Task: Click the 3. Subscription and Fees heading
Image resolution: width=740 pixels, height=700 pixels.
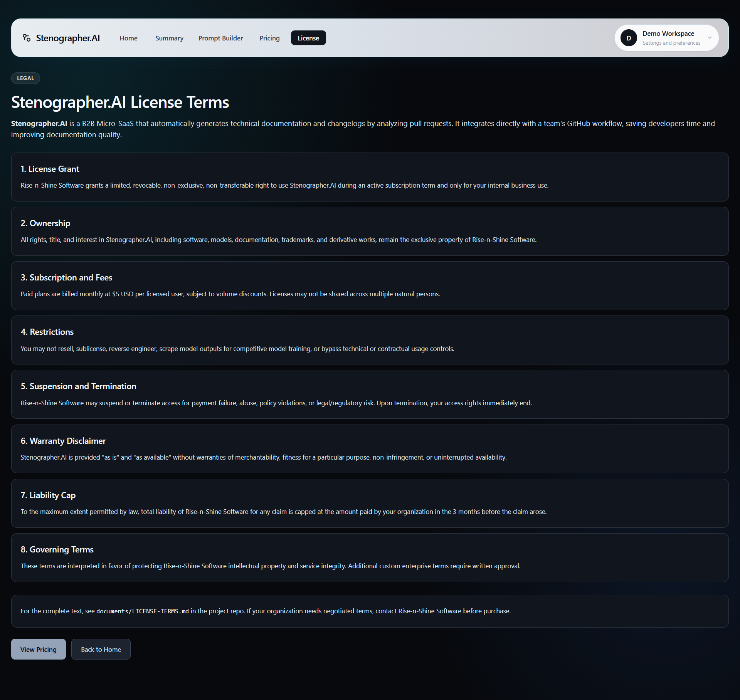Action: pos(67,277)
